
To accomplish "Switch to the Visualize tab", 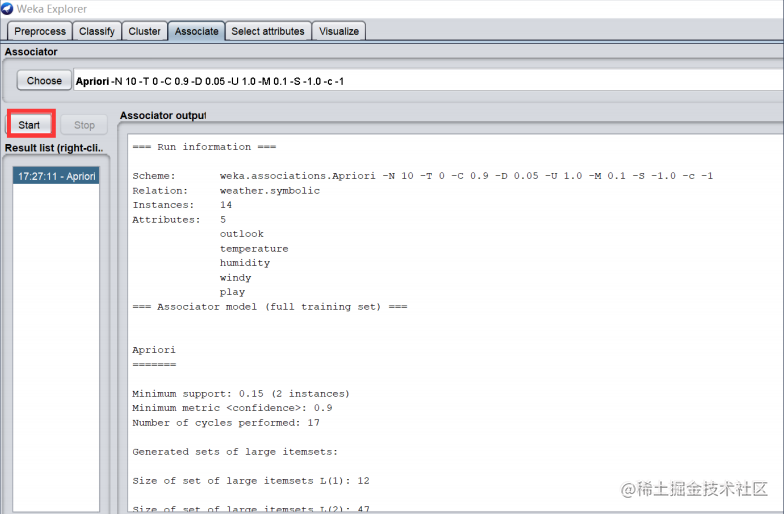I will [339, 31].
